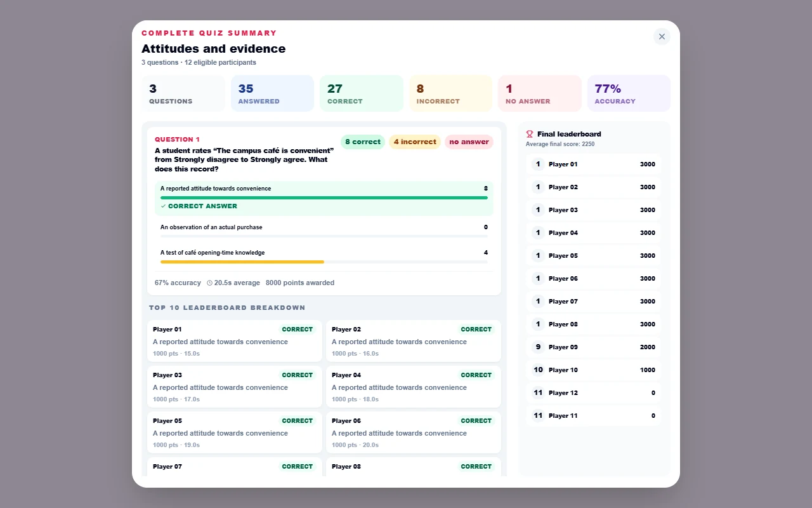Open Player 06 breakdown card
The height and width of the screenshot is (508, 812).
point(414,432)
